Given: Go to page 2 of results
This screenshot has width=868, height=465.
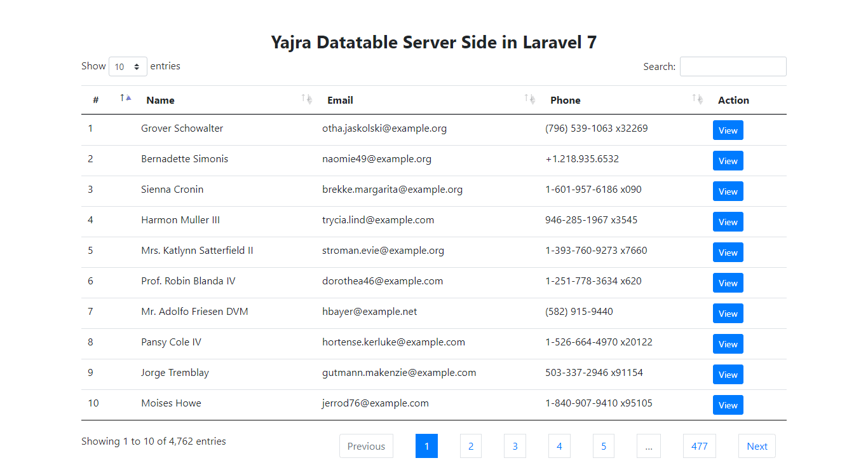Looking at the screenshot, I should click(x=470, y=446).
